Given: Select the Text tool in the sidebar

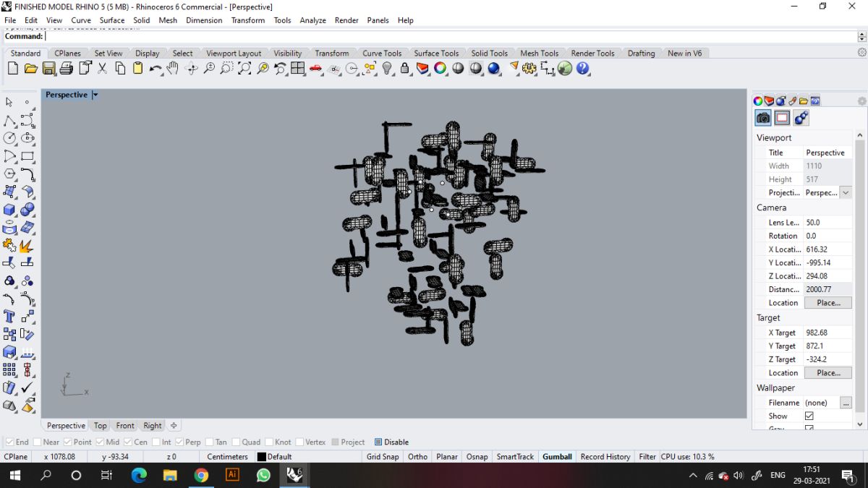Looking at the screenshot, I should point(9,317).
